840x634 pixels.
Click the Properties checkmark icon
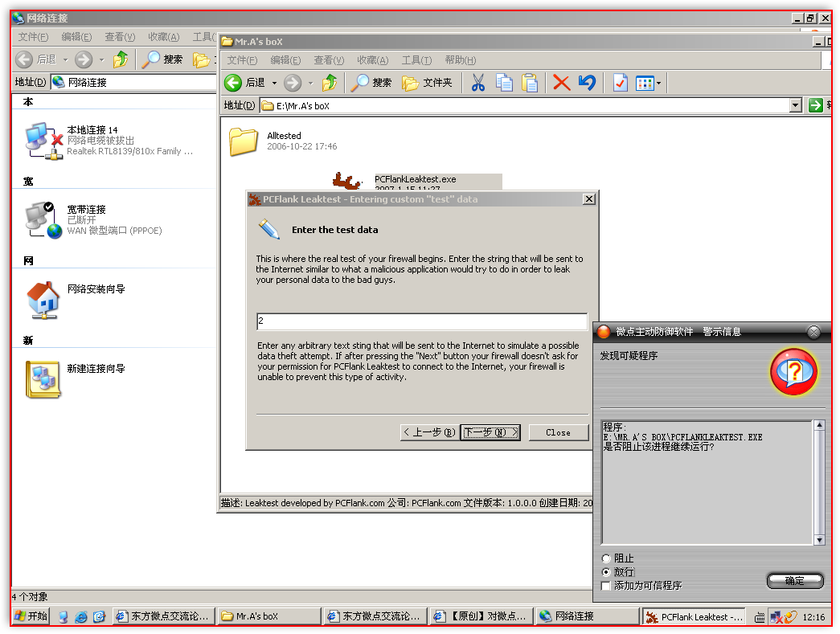[x=621, y=83]
